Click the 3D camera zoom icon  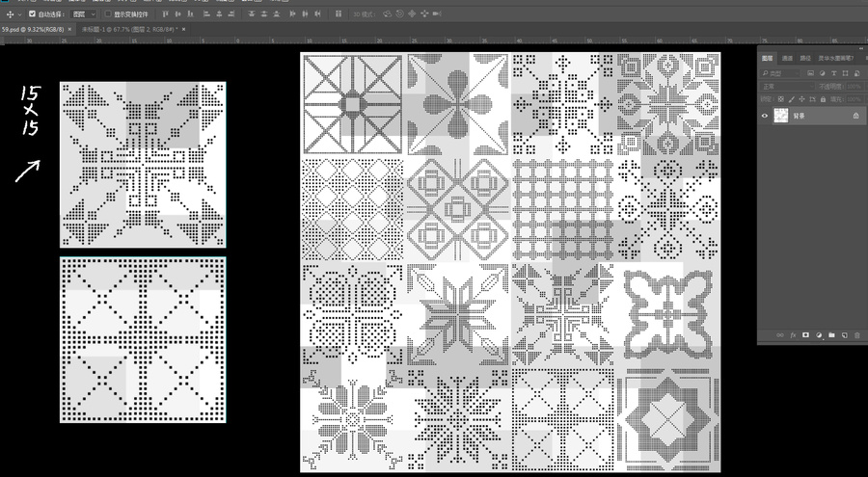[436, 13]
